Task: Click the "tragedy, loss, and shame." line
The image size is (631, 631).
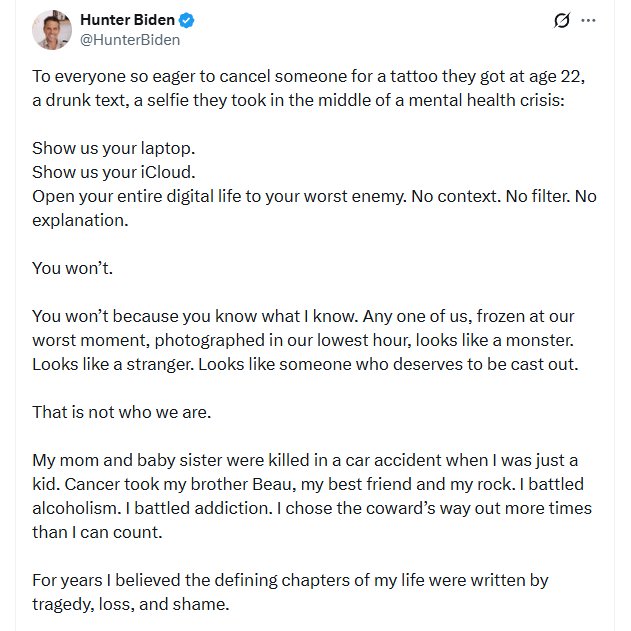Action: pyautogui.click(x=131, y=604)
